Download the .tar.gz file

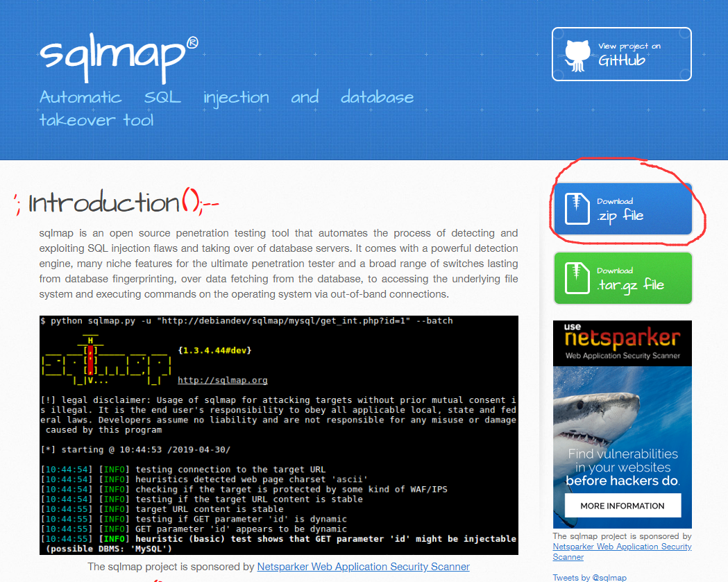point(623,278)
